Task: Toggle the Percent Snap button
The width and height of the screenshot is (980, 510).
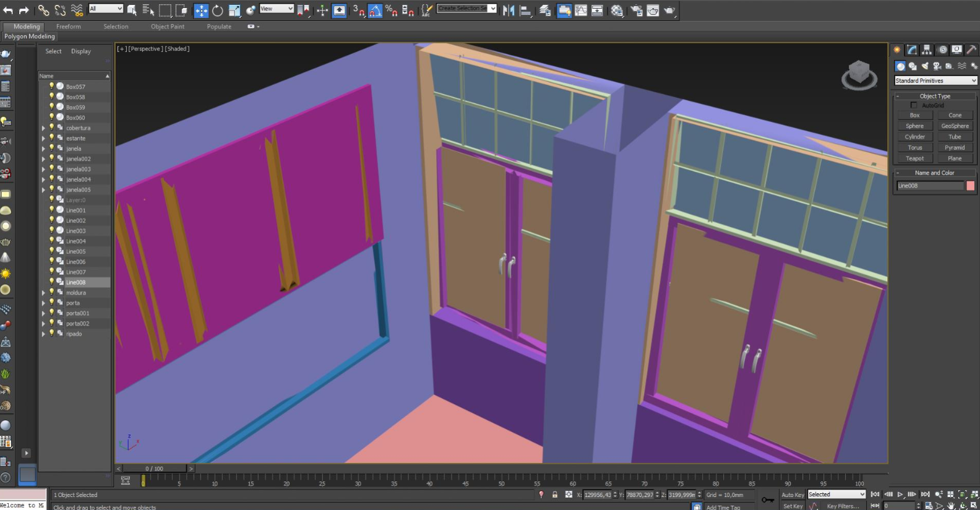Action: point(391,10)
